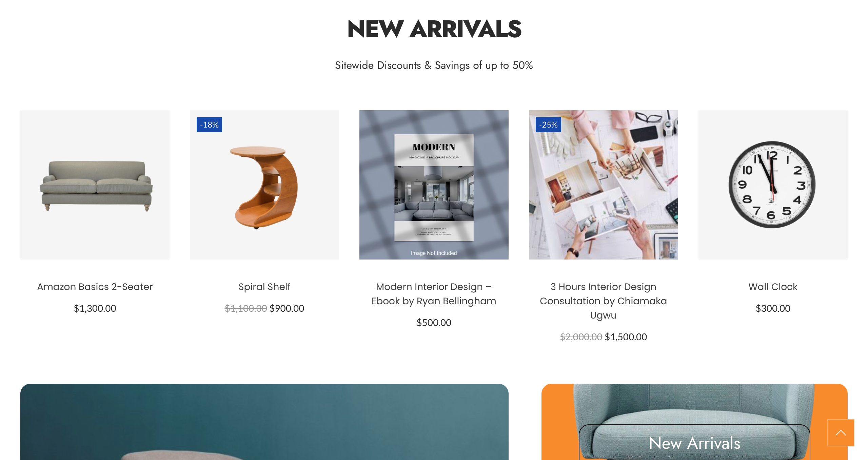The height and width of the screenshot is (460, 868).
Task: Click the teal banner image at bottom left
Action: pyautogui.click(x=264, y=422)
